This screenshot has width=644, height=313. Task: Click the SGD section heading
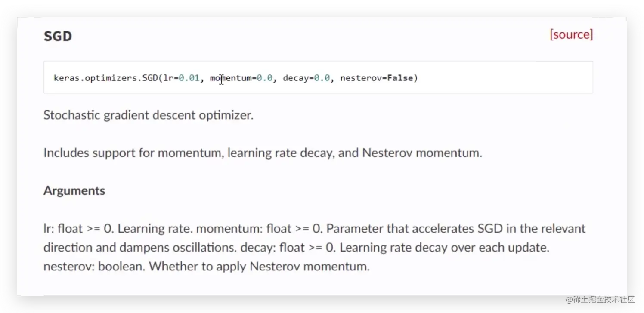coord(58,36)
